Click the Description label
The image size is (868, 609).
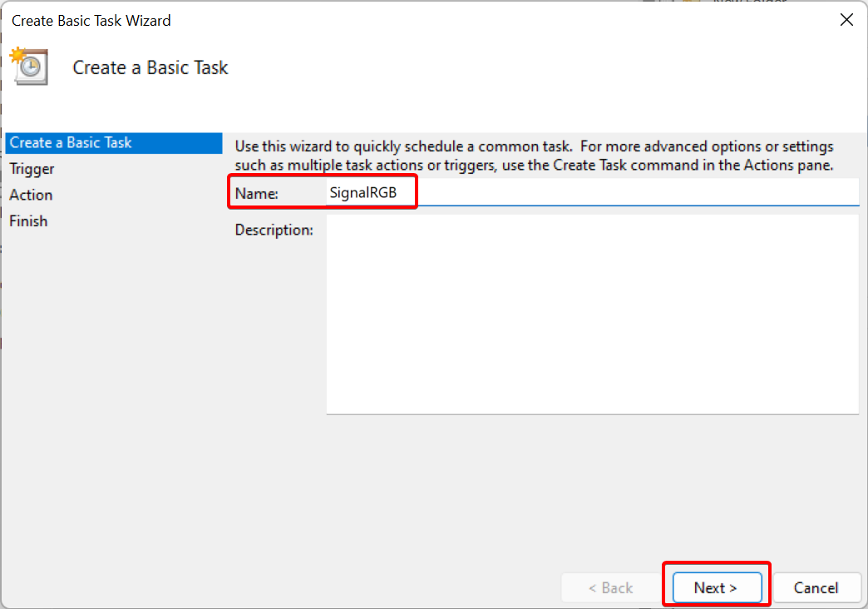[274, 230]
